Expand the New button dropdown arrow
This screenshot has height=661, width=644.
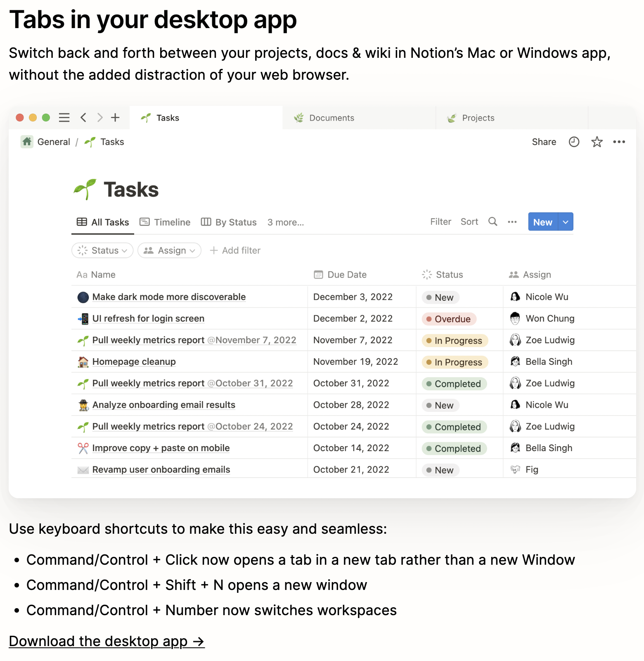566,222
